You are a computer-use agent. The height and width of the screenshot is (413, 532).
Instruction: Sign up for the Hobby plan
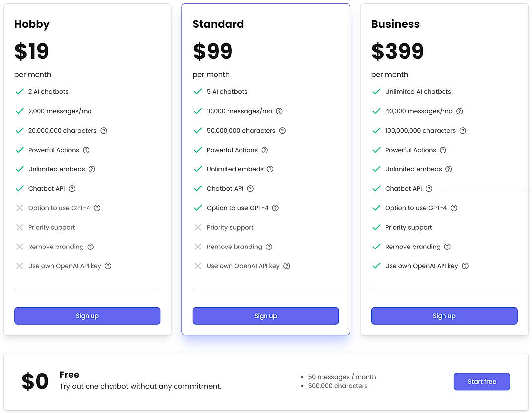(x=87, y=316)
